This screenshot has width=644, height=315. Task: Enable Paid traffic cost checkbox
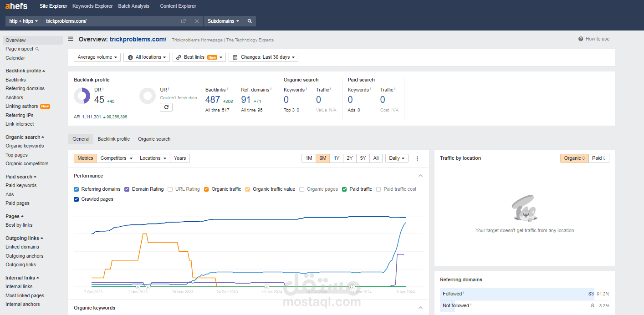(379, 189)
